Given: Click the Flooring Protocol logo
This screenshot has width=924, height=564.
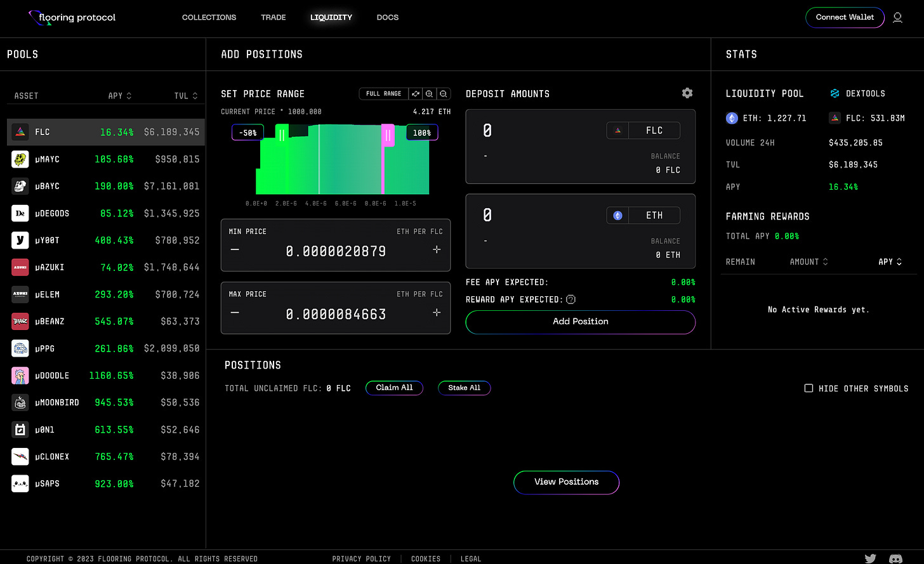Looking at the screenshot, I should 72,17.
